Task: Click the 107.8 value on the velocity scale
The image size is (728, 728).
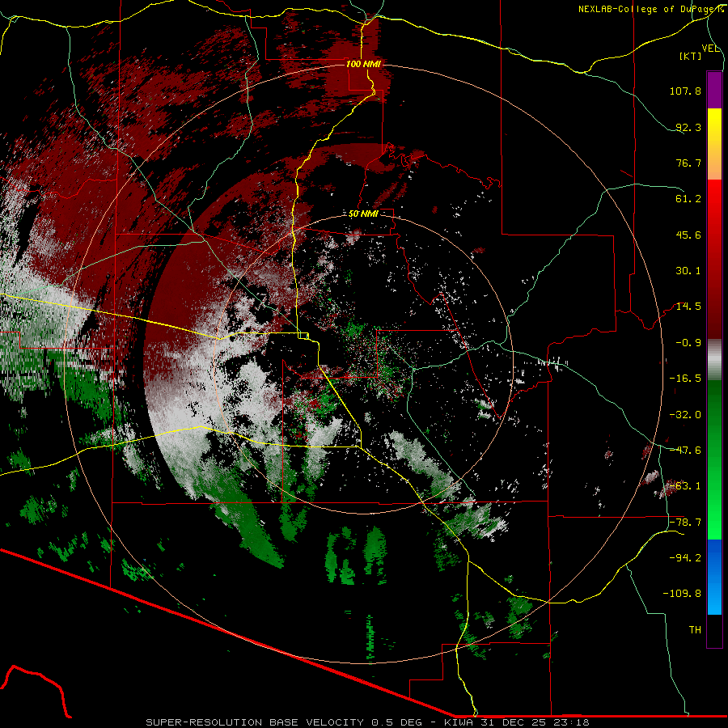Action: (685, 91)
